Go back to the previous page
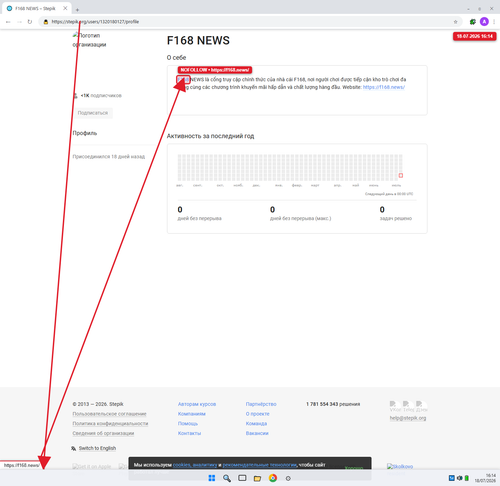 (x=8, y=22)
